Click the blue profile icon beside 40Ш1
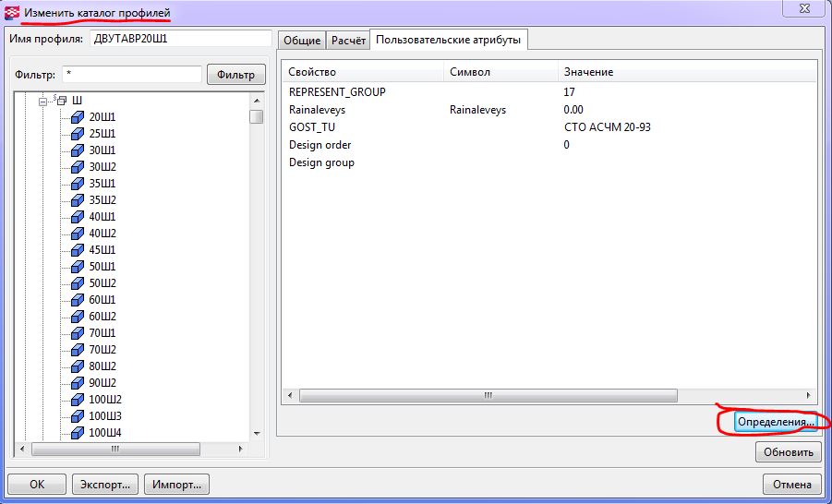The height and width of the screenshot is (504, 832). (x=78, y=216)
